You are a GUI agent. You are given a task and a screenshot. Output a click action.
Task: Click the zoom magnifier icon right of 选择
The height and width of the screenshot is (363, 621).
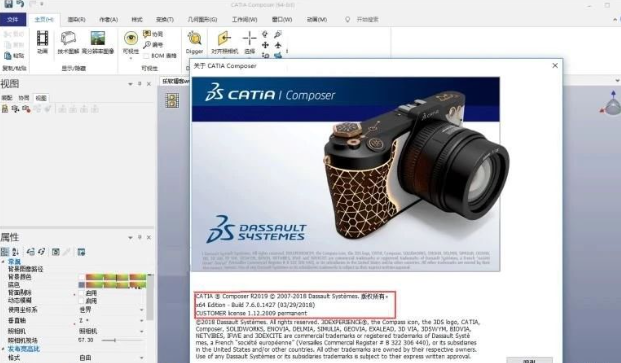pyautogui.click(x=278, y=34)
